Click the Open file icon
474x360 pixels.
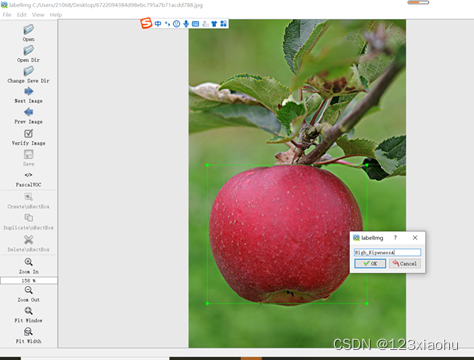point(28,29)
